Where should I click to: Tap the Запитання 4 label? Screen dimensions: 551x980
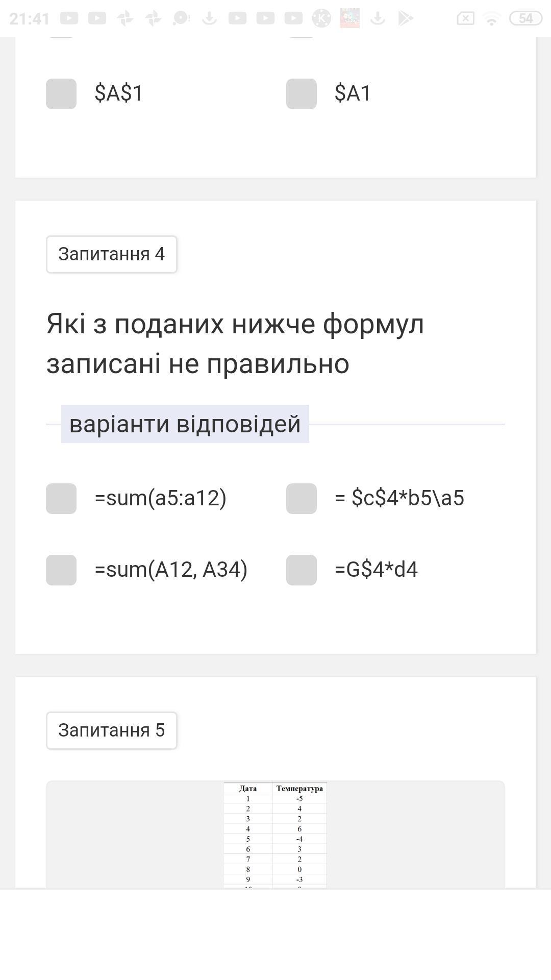(x=112, y=254)
